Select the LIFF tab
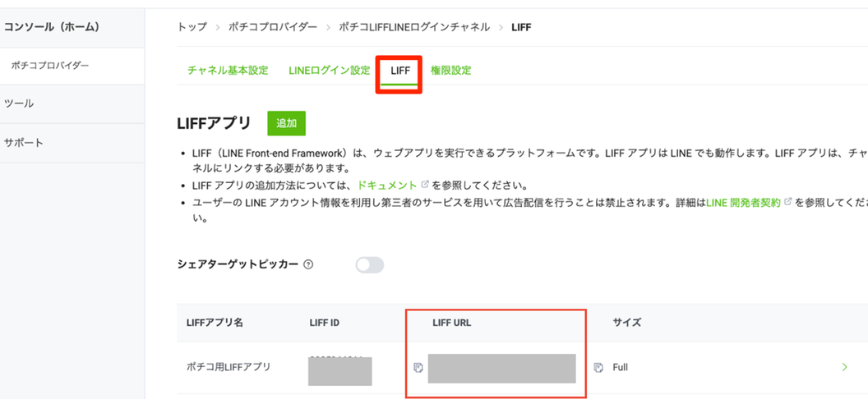Image resolution: width=868 pixels, height=399 pixels. 400,71
